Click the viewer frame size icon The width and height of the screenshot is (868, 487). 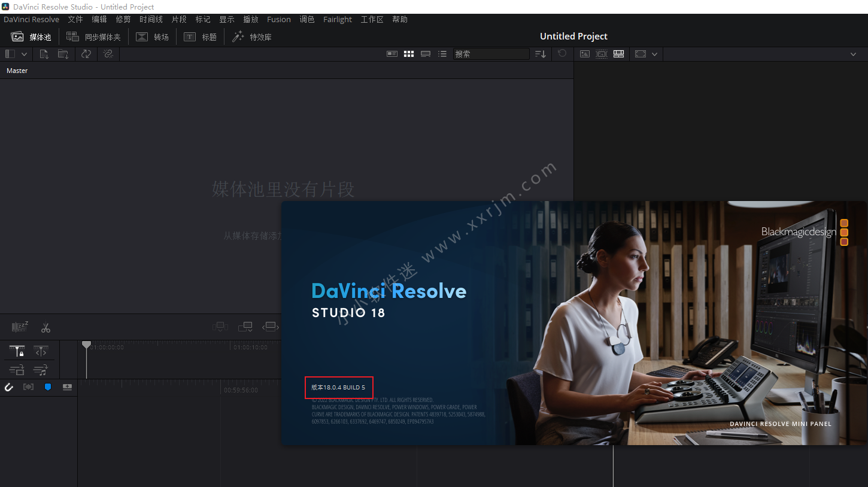point(641,54)
